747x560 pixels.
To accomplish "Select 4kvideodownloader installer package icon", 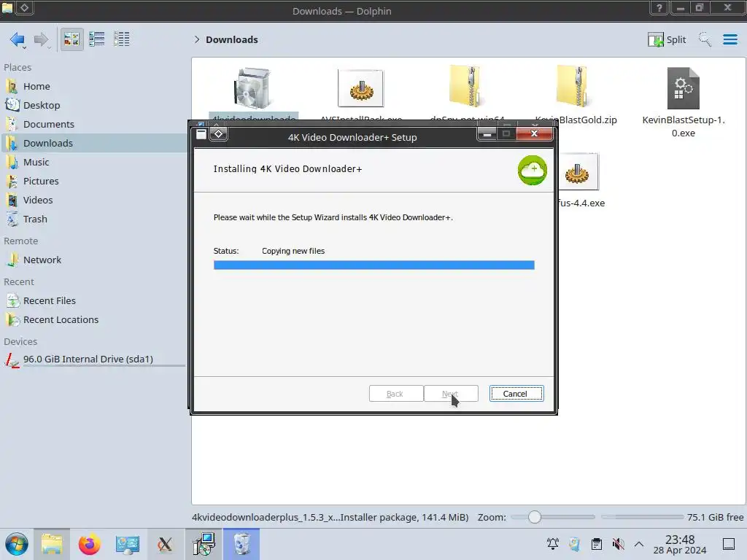I will point(253,88).
